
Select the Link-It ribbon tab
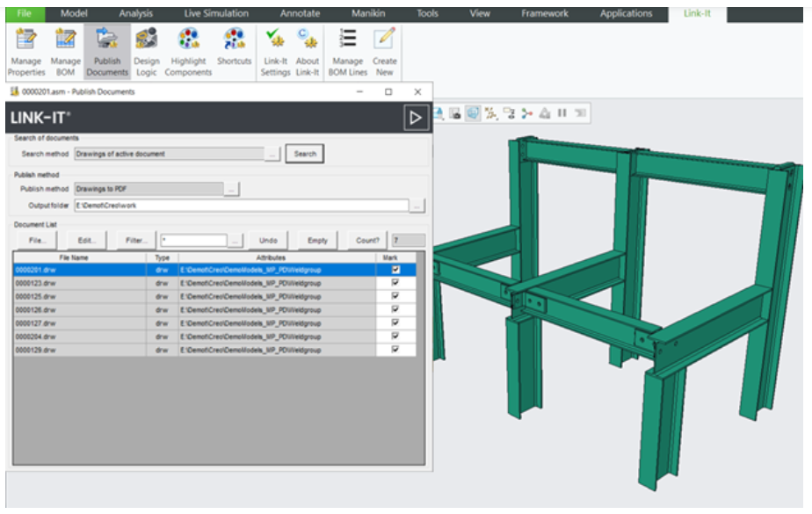[697, 14]
